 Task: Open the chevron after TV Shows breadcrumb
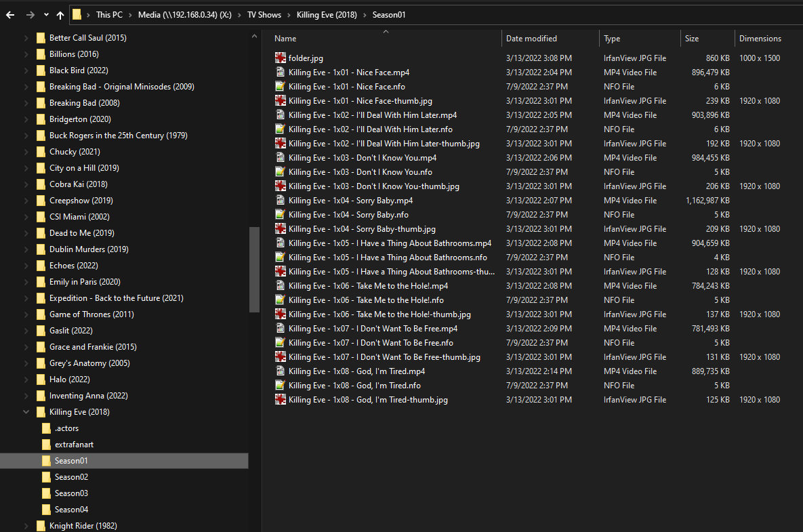coord(289,15)
